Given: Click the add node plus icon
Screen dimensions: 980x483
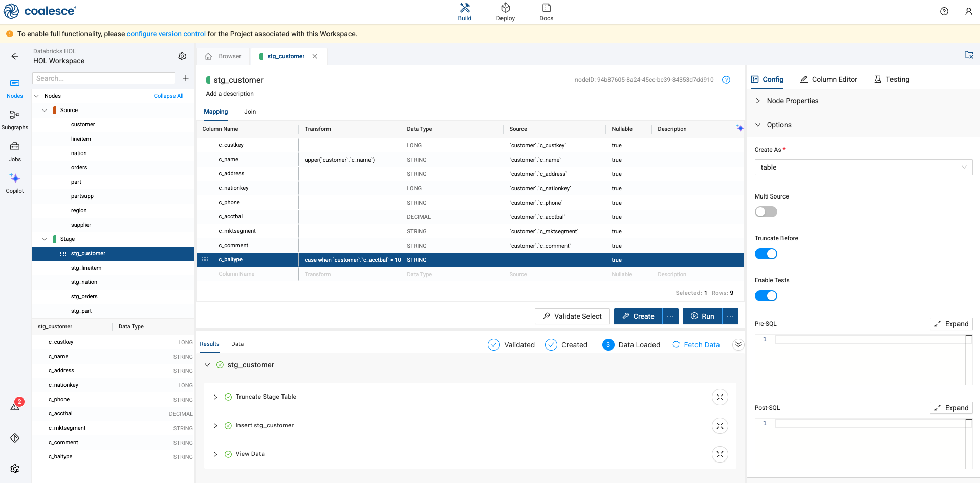Looking at the screenshot, I should tap(186, 78).
